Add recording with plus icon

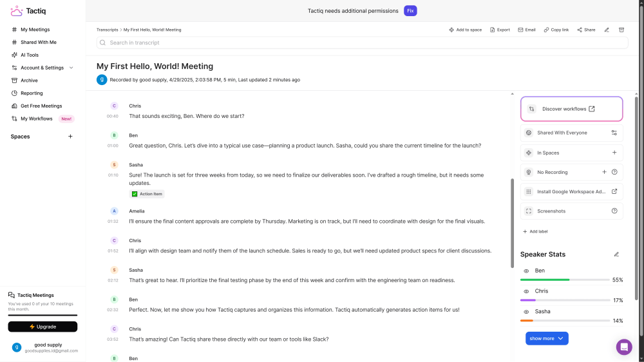tap(604, 172)
